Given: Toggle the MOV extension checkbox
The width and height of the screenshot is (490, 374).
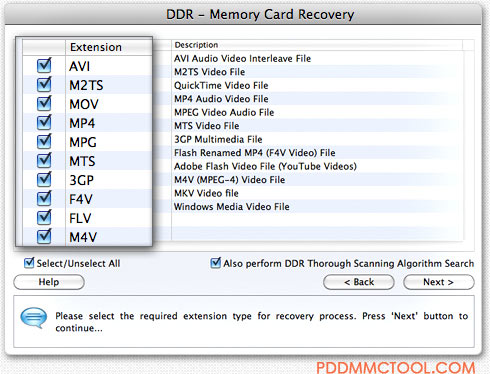Looking at the screenshot, I should tap(44, 104).
